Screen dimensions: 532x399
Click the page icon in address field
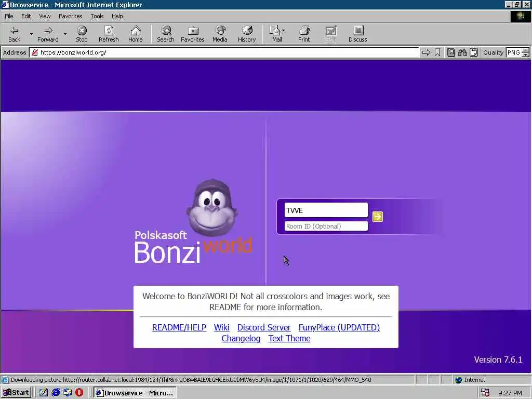(x=35, y=52)
